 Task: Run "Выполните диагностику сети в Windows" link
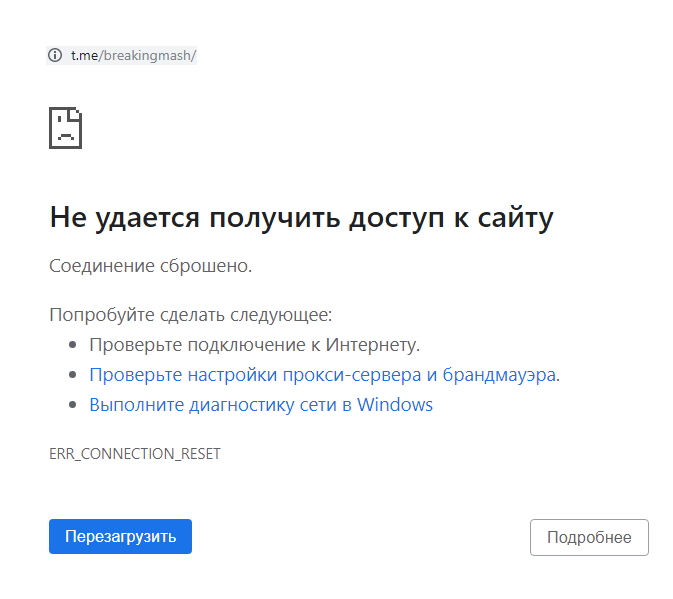click(x=260, y=405)
